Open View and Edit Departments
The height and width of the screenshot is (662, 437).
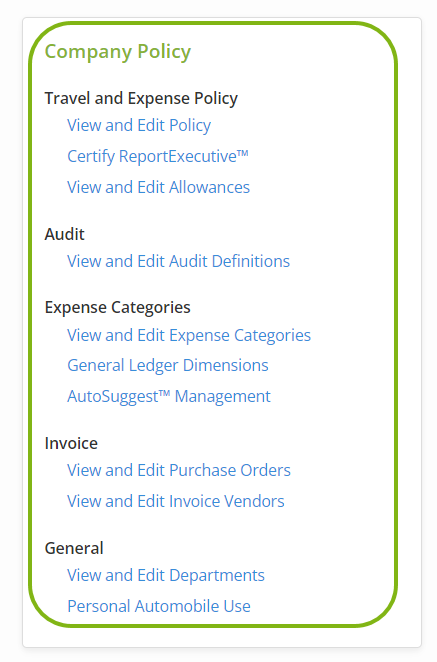pyautogui.click(x=166, y=575)
